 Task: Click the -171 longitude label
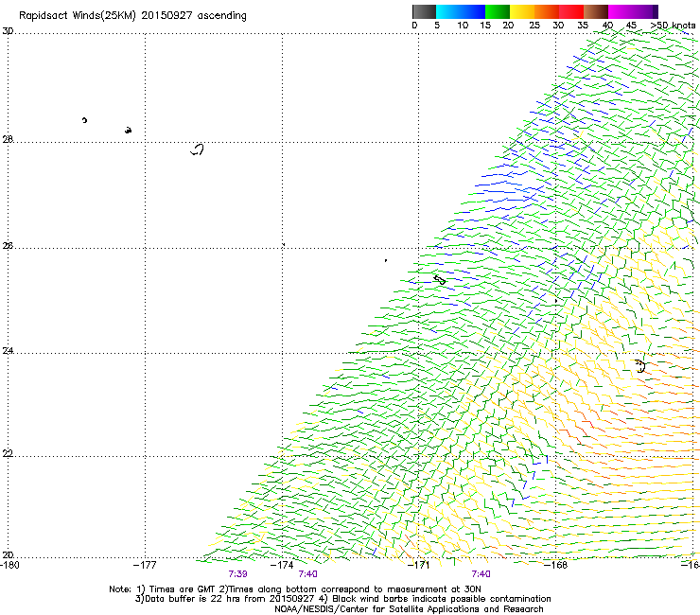tap(419, 565)
